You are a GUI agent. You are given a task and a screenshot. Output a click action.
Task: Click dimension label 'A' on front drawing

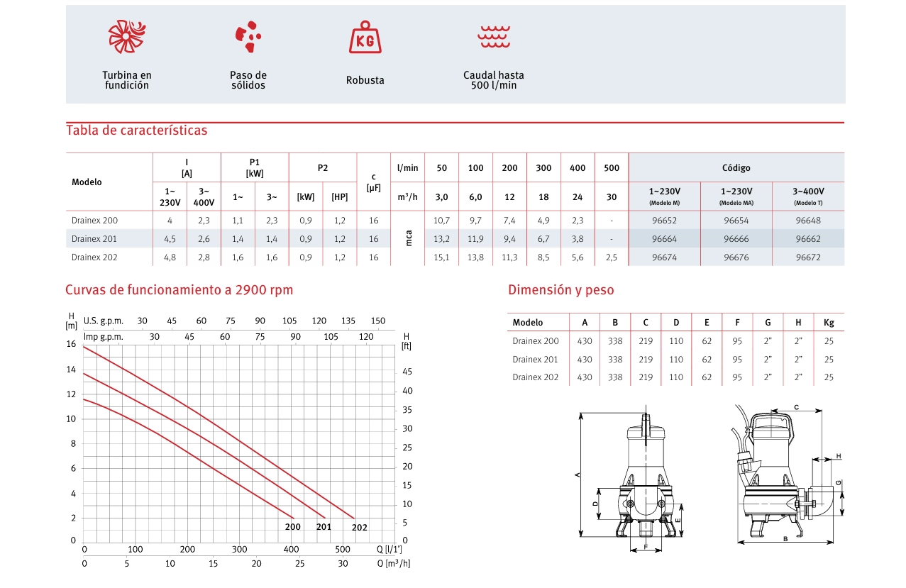point(578,475)
